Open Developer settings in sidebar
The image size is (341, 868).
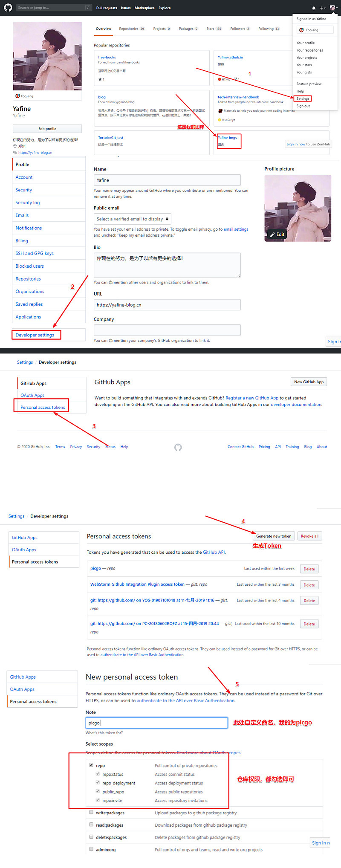(36, 335)
